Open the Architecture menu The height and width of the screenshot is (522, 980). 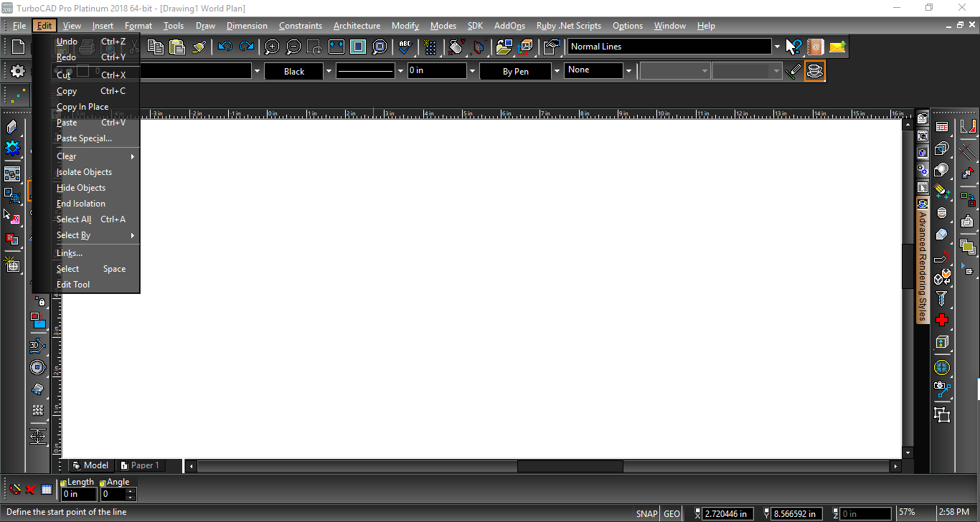357,26
